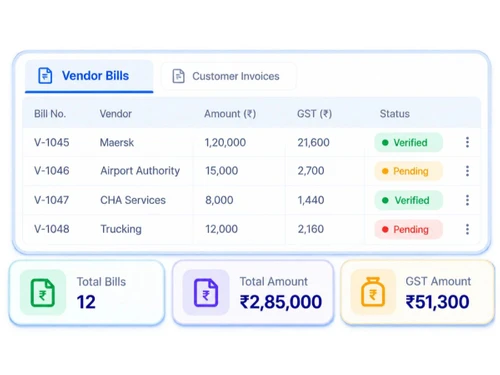Click the Amount (₹) column header
This screenshot has width=500, height=375.
[230, 114]
